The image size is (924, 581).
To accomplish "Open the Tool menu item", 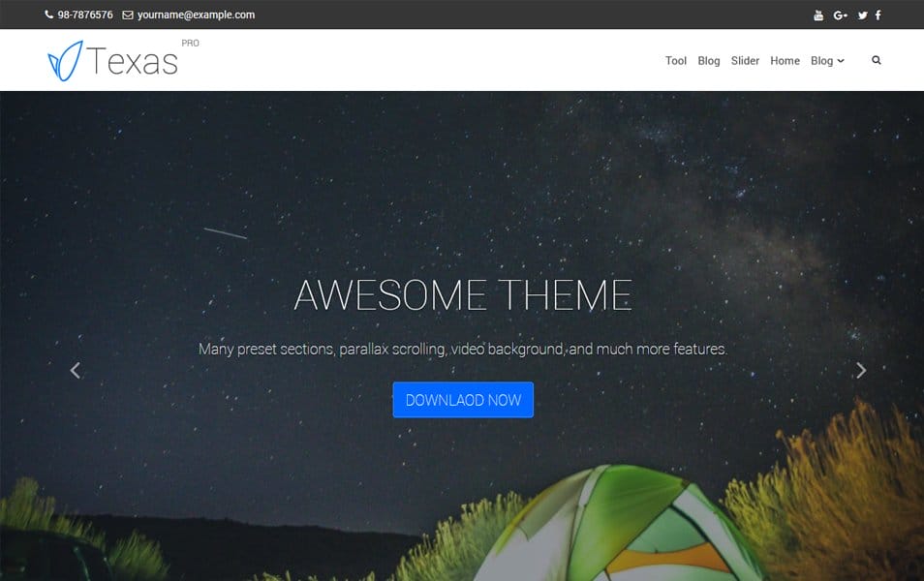I will click(676, 61).
